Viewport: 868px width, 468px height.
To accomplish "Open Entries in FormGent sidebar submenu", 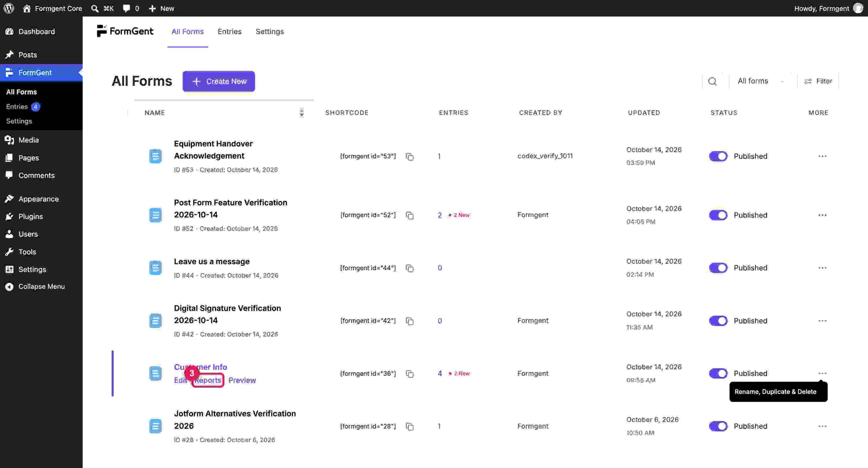I will pos(23,107).
